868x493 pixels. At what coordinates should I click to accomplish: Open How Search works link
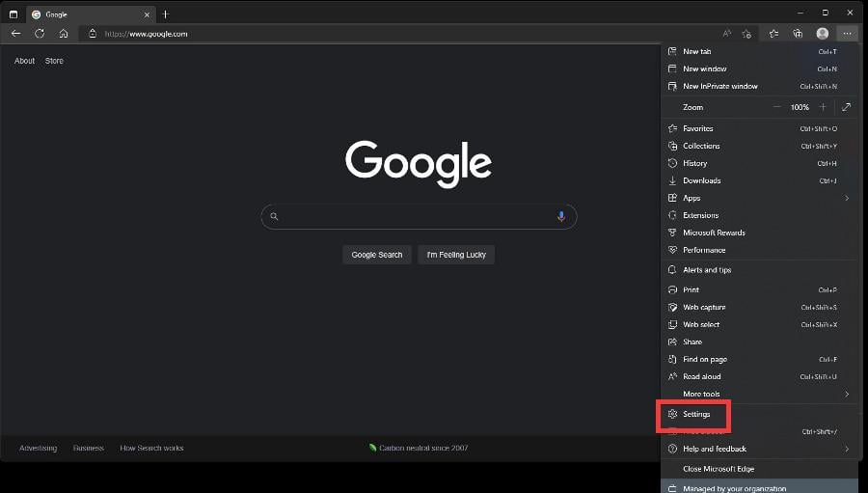[151, 448]
